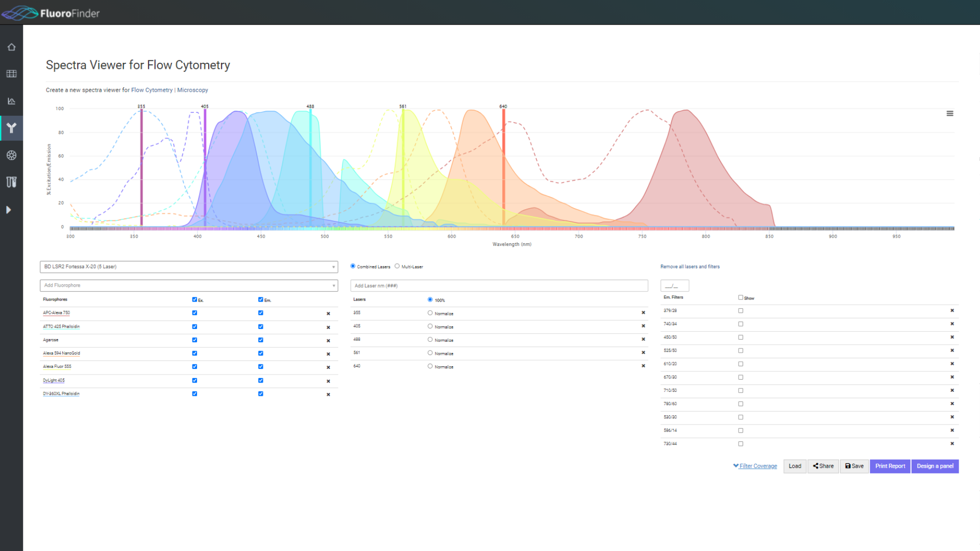Select the Home icon in sidebar
The width and height of the screenshot is (980, 551).
[x=11, y=47]
